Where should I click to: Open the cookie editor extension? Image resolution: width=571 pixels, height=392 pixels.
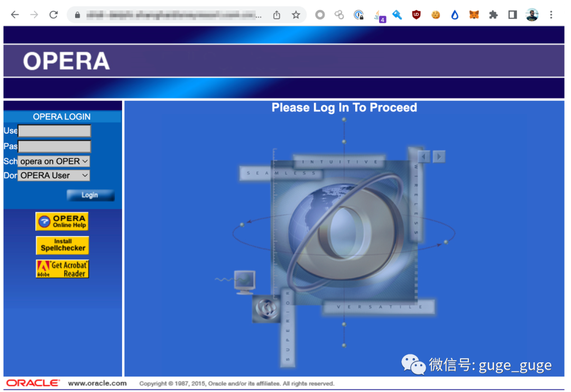[436, 15]
